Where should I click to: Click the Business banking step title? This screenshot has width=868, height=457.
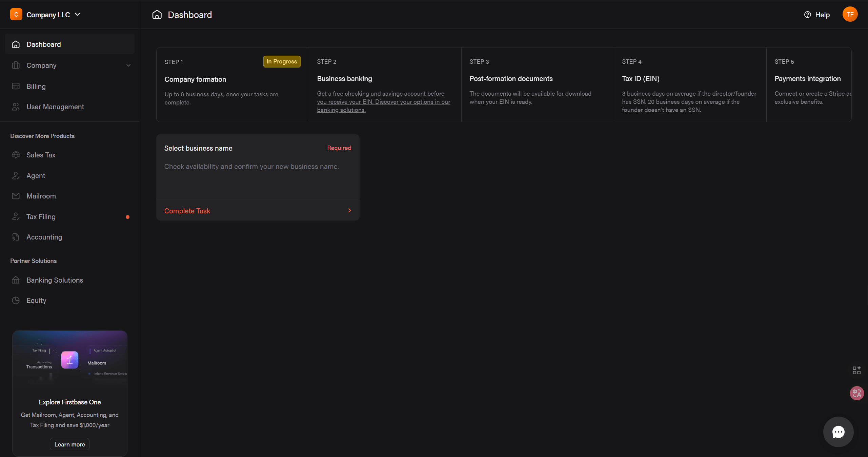tap(344, 79)
